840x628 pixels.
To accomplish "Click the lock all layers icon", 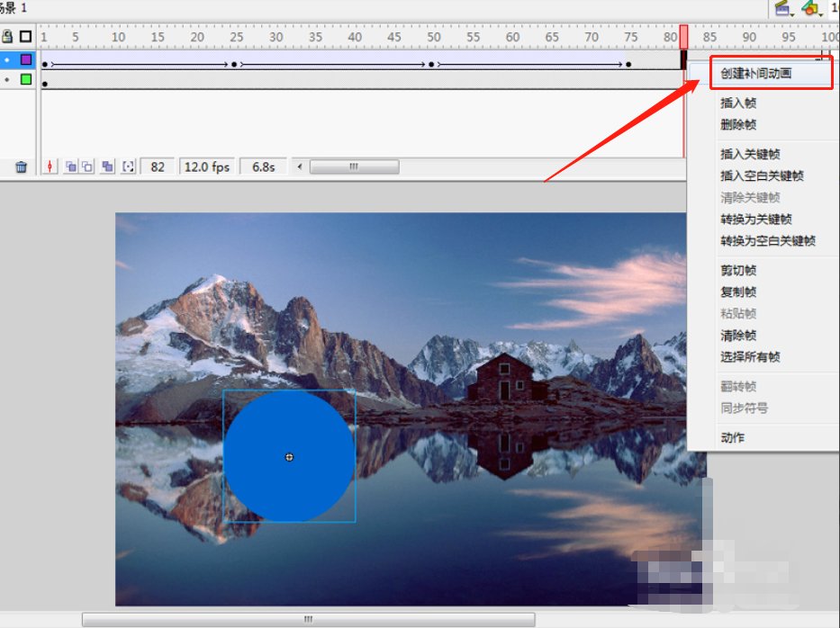I will point(8,37).
